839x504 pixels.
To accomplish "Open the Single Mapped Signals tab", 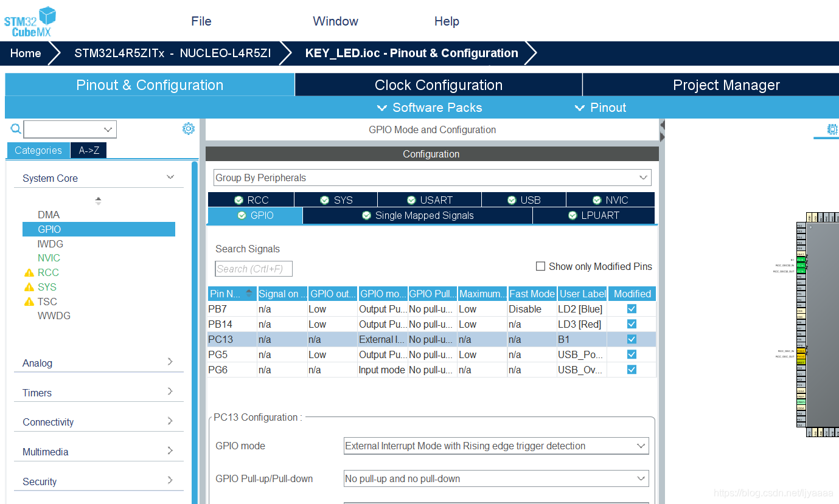I will [x=417, y=215].
